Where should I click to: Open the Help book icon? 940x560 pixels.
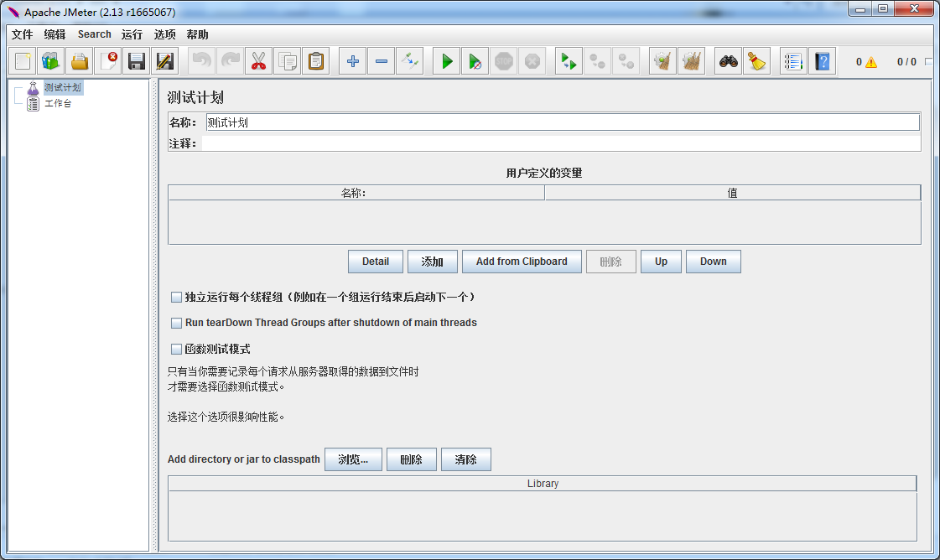[x=823, y=61]
